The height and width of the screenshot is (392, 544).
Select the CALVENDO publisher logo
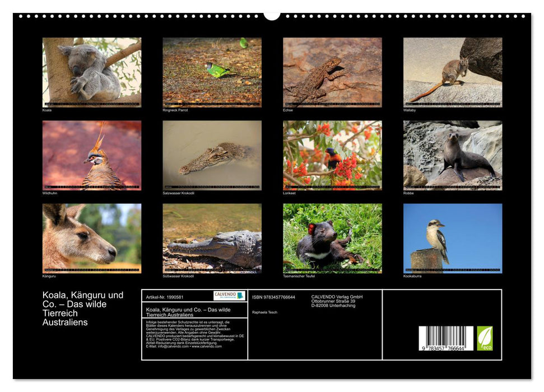pos(229,295)
